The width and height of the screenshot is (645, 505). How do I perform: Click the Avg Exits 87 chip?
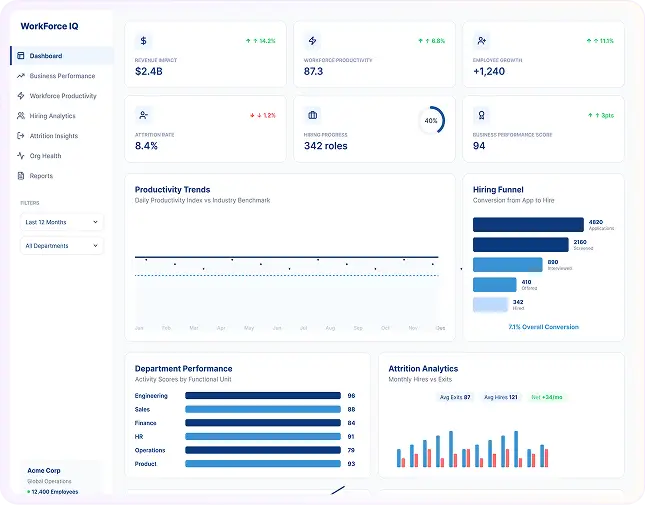tap(455, 397)
